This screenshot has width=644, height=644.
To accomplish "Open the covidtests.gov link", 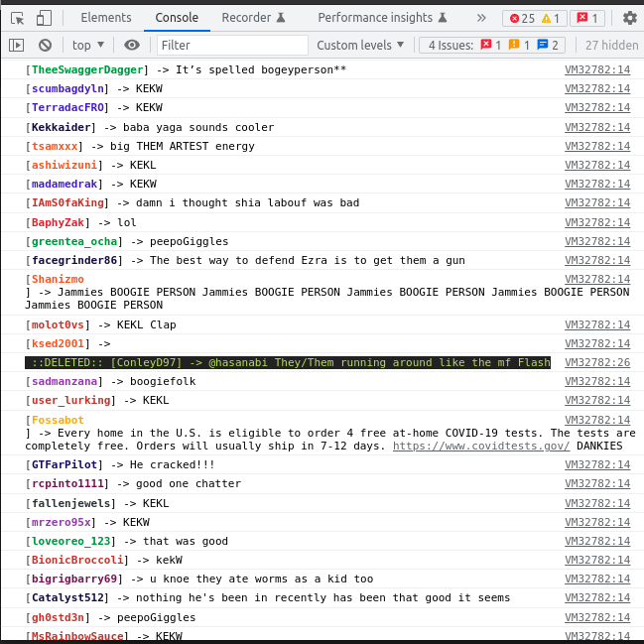I will coord(481,446).
